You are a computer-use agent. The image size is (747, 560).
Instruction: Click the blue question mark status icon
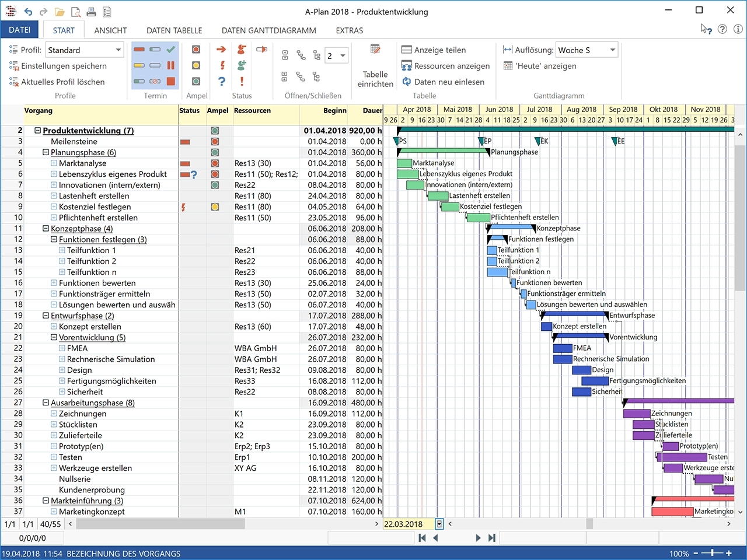pos(221,81)
